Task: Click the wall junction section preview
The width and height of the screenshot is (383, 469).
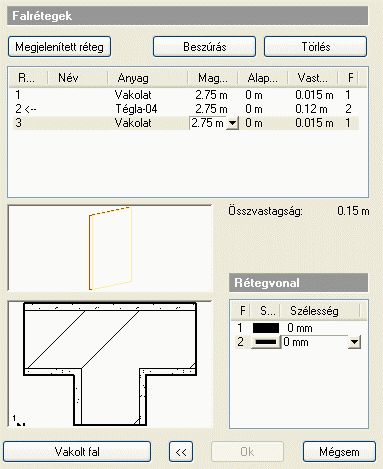Action: pyautogui.click(x=110, y=364)
